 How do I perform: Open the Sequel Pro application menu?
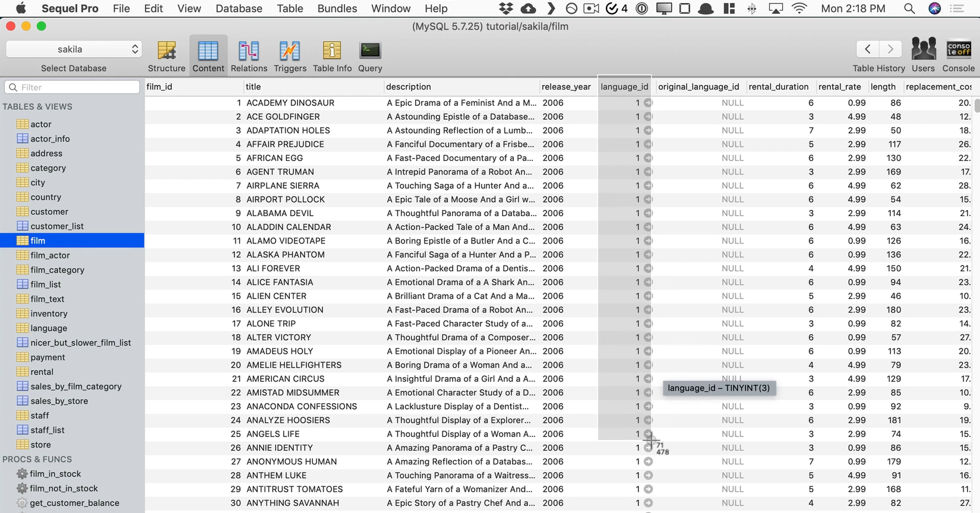(x=70, y=8)
